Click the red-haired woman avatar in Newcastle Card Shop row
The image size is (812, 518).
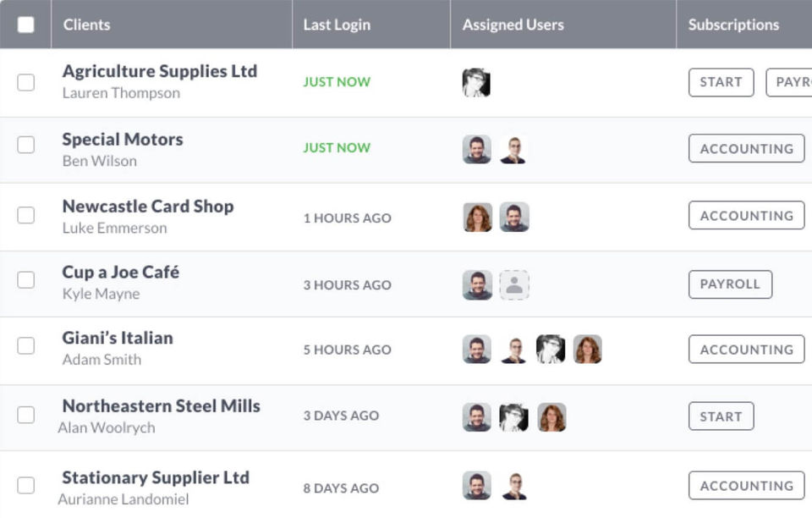tap(478, 218)
